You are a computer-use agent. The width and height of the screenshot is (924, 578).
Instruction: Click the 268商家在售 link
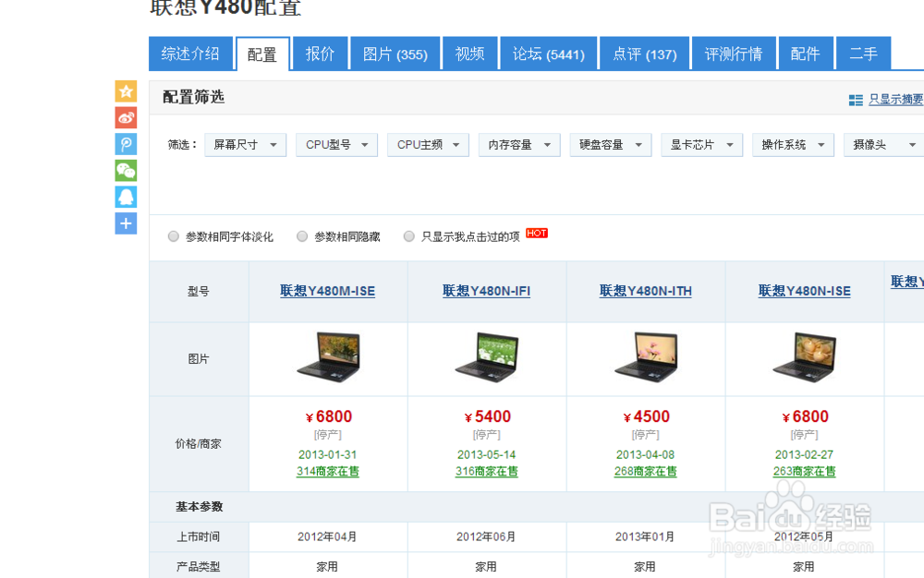tap(645, 472)
